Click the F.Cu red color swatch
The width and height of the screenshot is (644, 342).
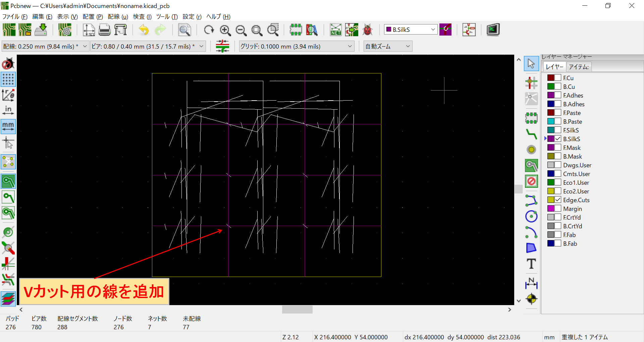pos(551,77)
